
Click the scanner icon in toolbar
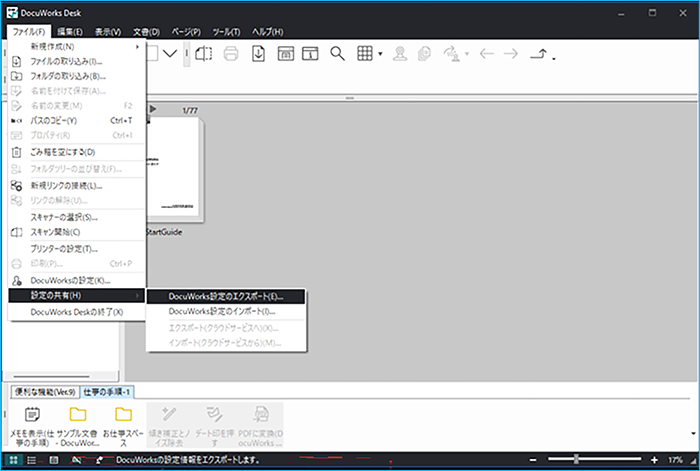[x=204, y=54]
